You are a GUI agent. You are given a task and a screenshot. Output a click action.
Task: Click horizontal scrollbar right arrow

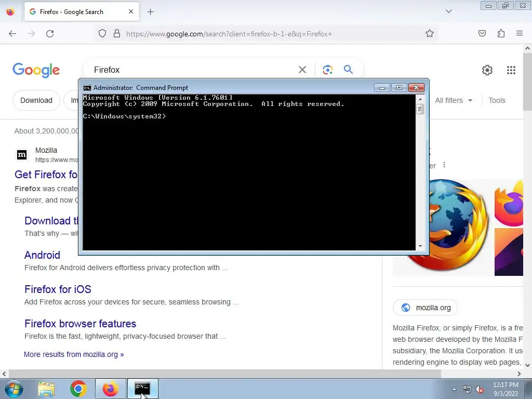click(x=519, y=374)
